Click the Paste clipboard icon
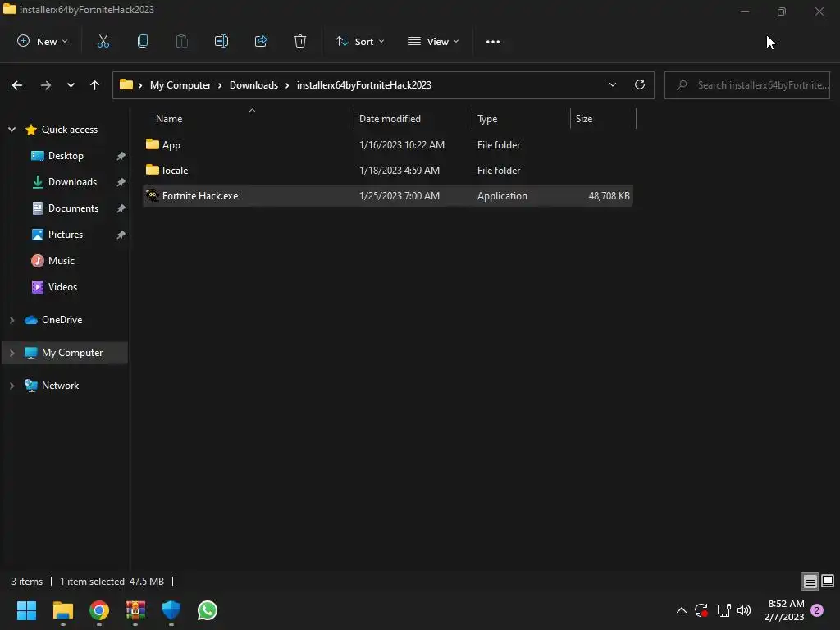Screen dimensions: 840x630 click(181, 41)
